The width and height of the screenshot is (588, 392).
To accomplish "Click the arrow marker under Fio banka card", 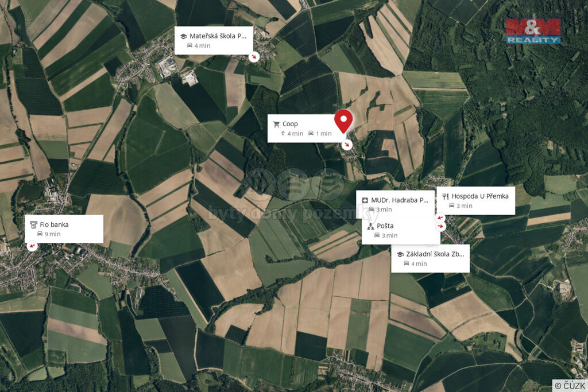I will point(32,246).
